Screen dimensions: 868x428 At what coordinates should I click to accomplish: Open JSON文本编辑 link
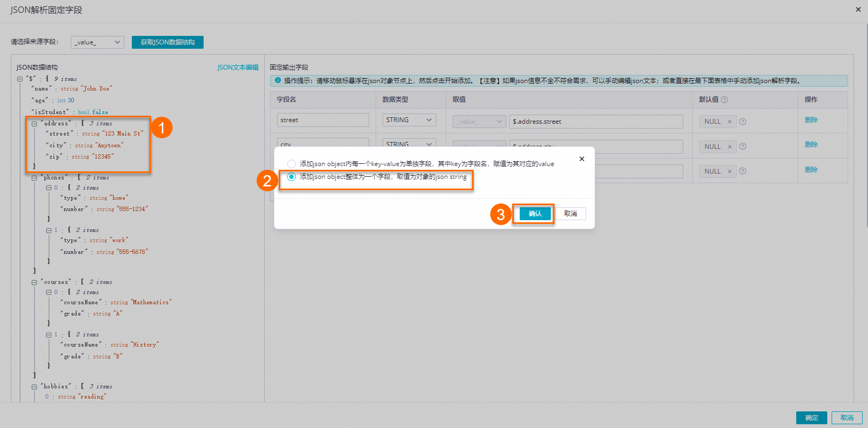click(238, 67)
